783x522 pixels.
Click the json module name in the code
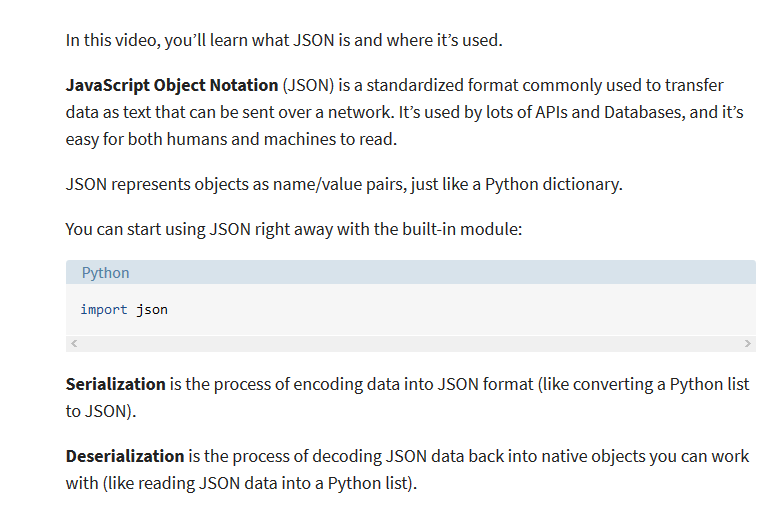(152, 310)
